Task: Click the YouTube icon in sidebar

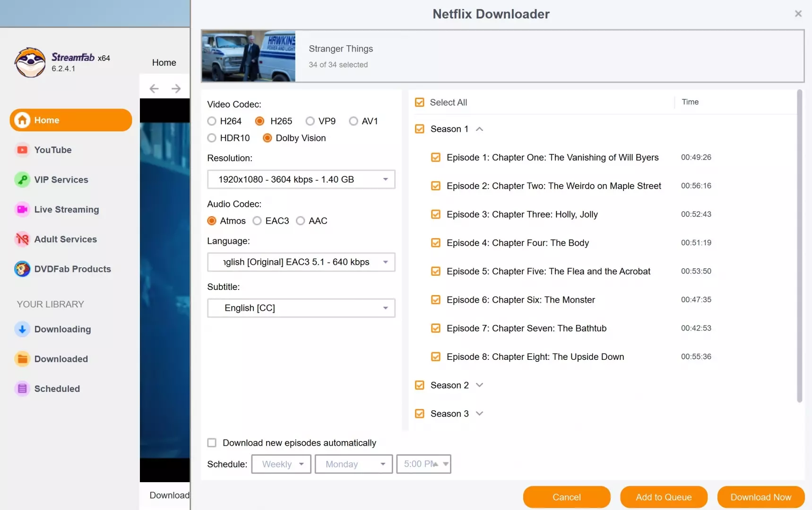Action: (x=22, y=150)
